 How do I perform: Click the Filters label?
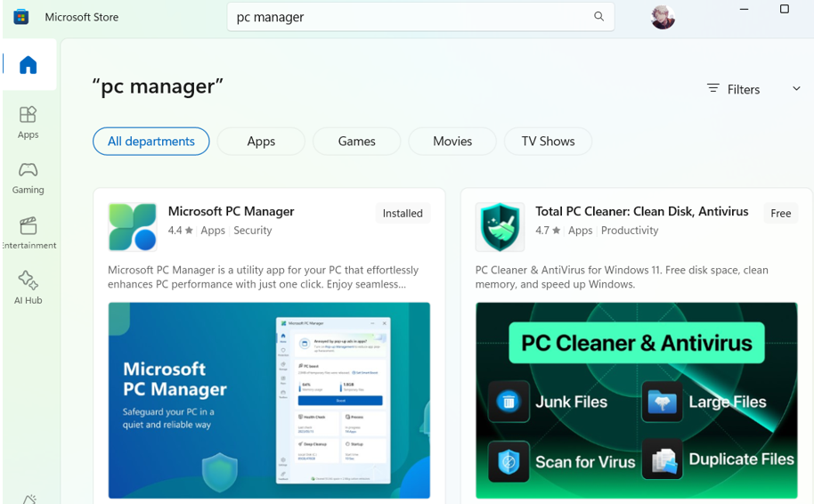[x=744, y=89]
